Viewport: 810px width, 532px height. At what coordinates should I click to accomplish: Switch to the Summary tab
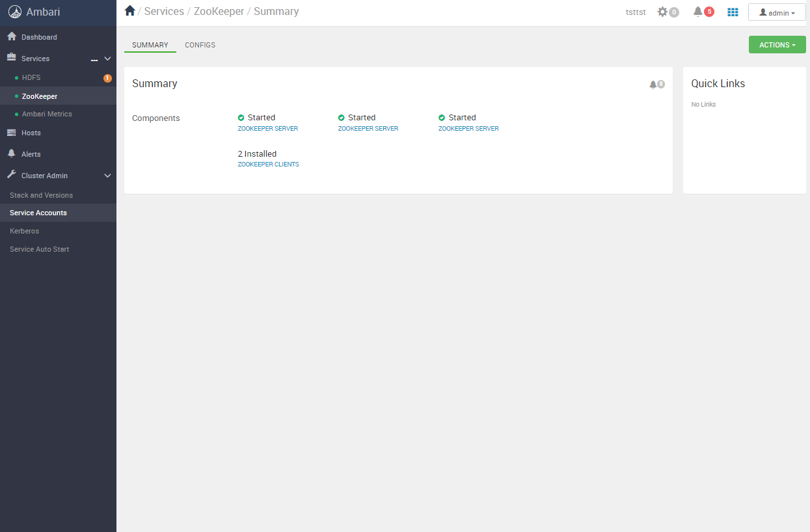click(x=150, y=45)
